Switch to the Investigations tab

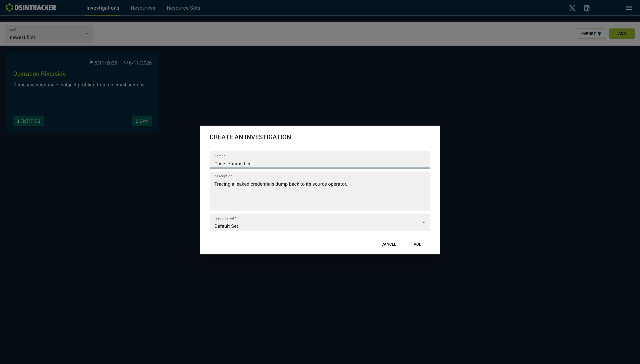click(x=103, y=8)
